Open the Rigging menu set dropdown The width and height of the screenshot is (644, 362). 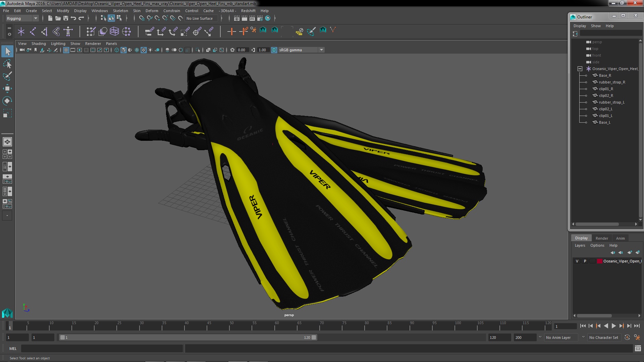(22, 18)
